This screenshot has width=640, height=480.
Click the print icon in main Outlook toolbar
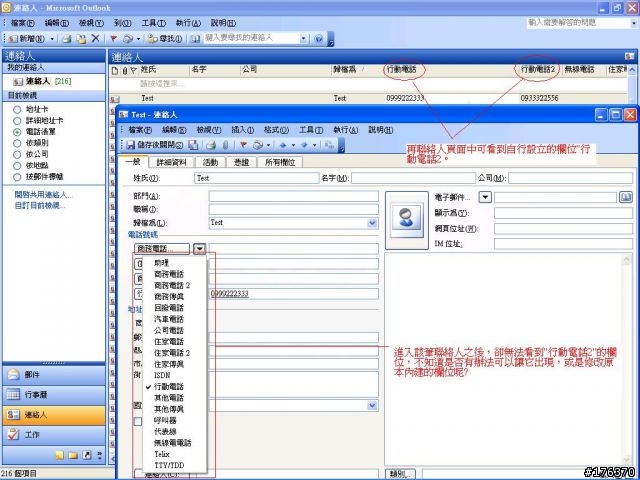coord(67,39)
